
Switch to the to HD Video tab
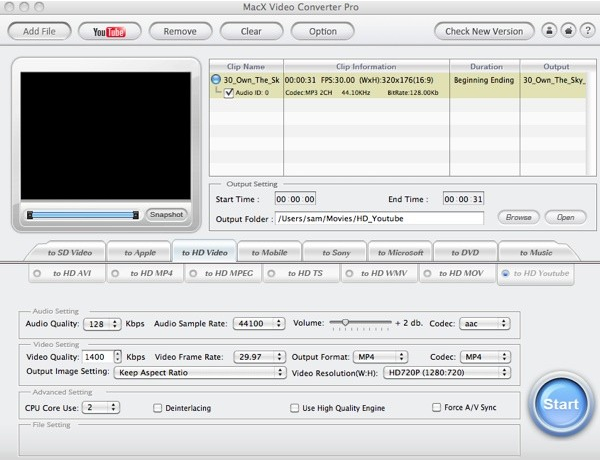205,252
